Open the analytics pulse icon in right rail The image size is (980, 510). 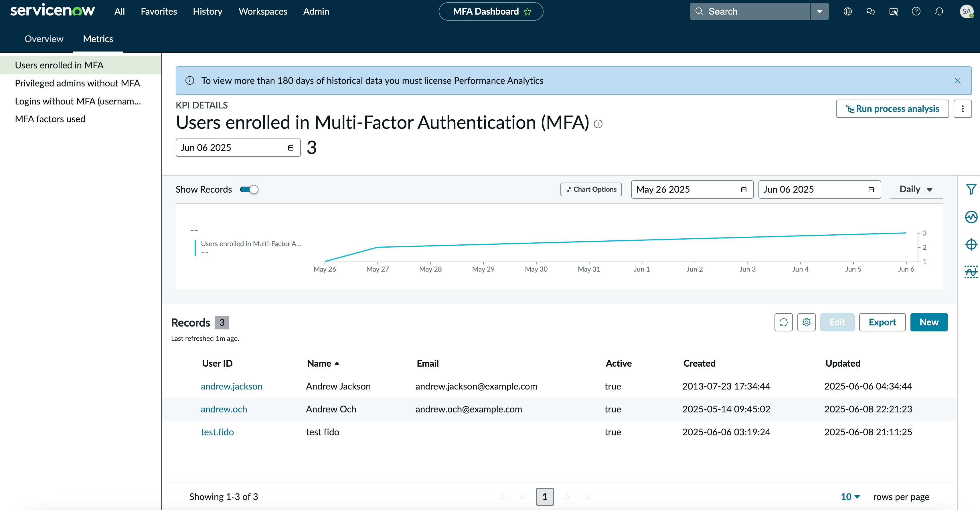coord(971,217)
